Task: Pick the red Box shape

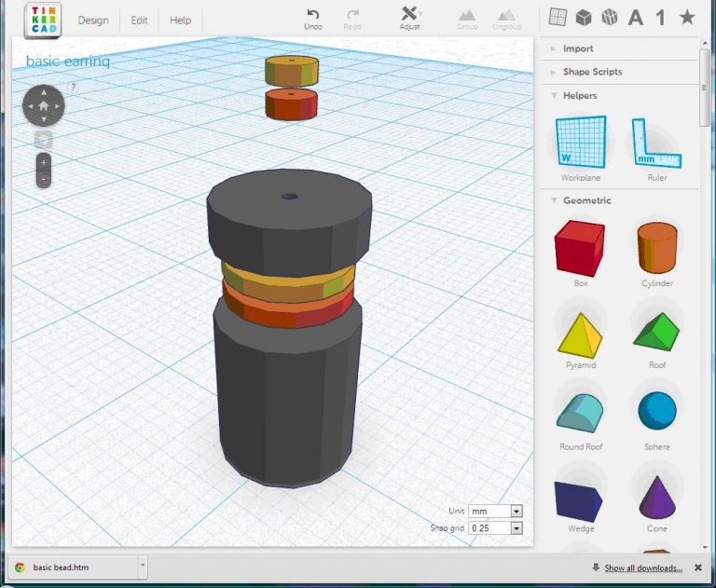Action: click(x=579, y=248)
